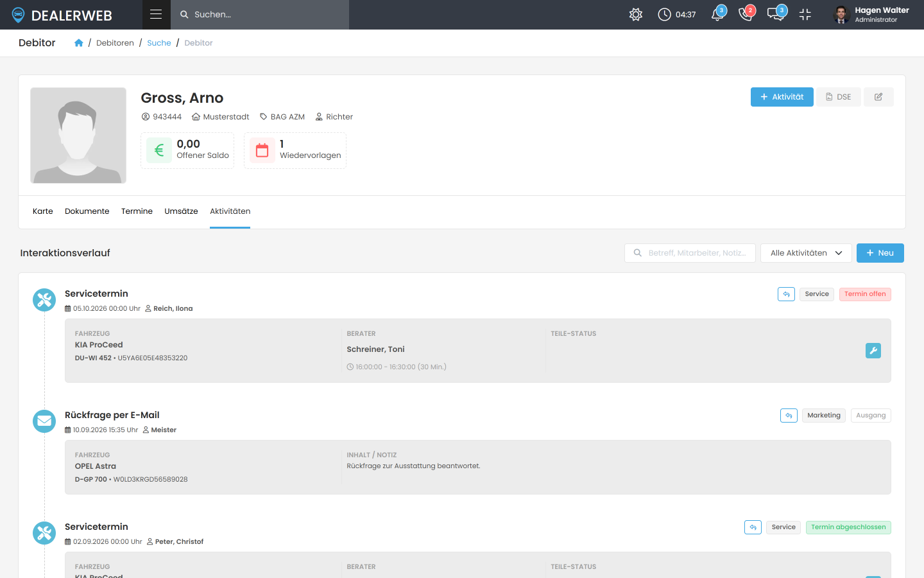Reply to the 02.09.2026 Servicetermin entry
The height and width of the screenshot is (578, 924).
tap(753, 527)
